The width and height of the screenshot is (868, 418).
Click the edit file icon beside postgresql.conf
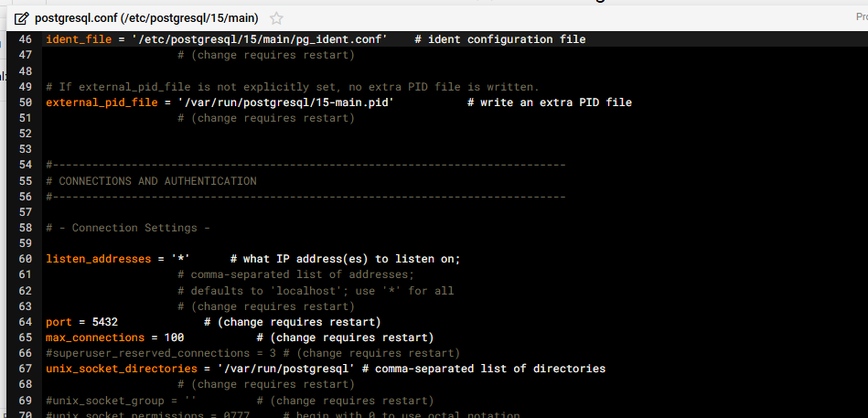coord(22,18)
